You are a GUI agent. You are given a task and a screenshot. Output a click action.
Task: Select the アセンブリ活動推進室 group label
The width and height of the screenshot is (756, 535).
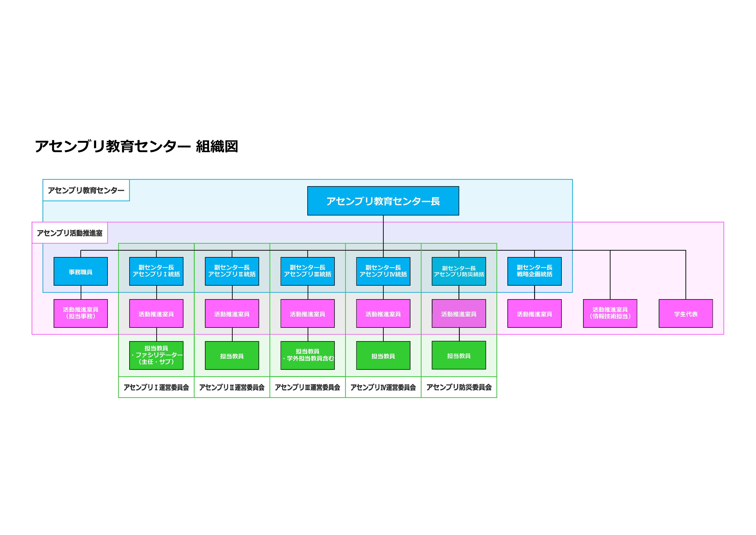pyautogui.click(x=70, y=233)
